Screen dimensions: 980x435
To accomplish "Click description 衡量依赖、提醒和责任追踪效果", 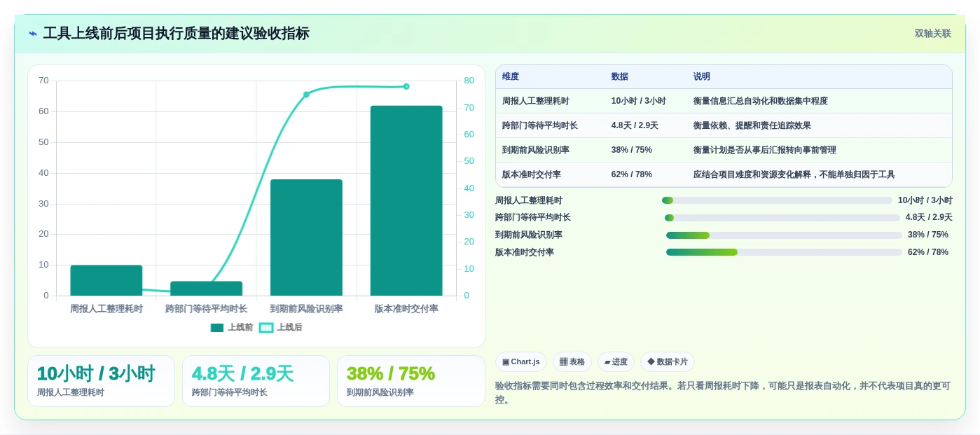I will click(x=752, y=125).
